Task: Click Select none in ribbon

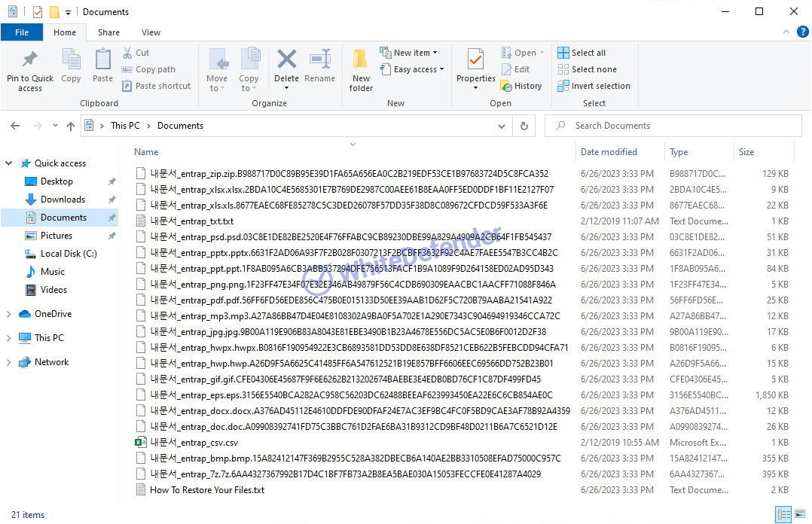Action: tap(588, 69)
